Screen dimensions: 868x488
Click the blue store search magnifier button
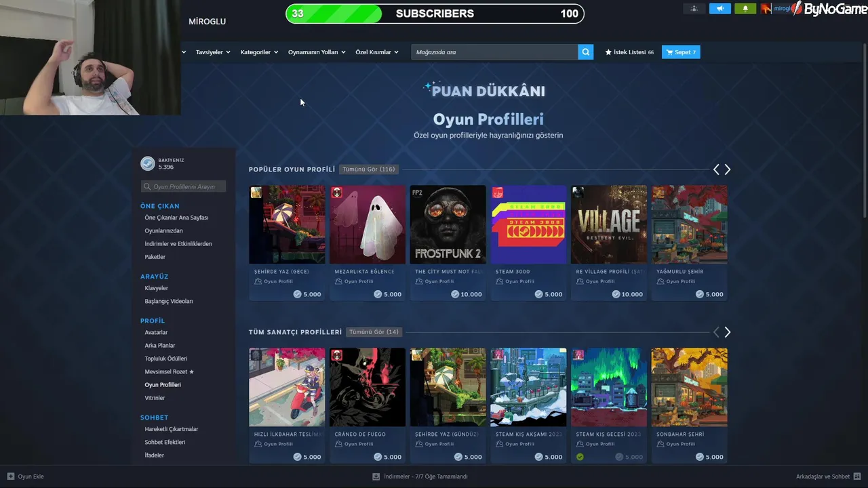pos(586,52)
